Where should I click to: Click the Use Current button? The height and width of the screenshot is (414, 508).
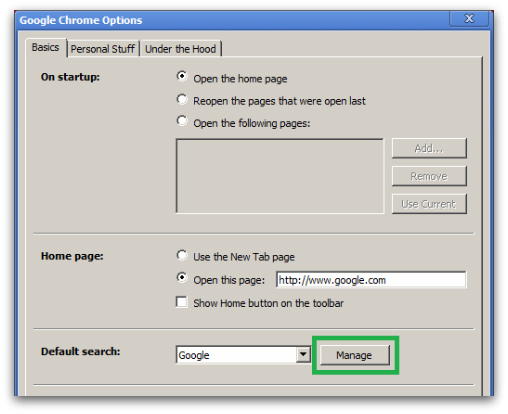click(429, 204)
